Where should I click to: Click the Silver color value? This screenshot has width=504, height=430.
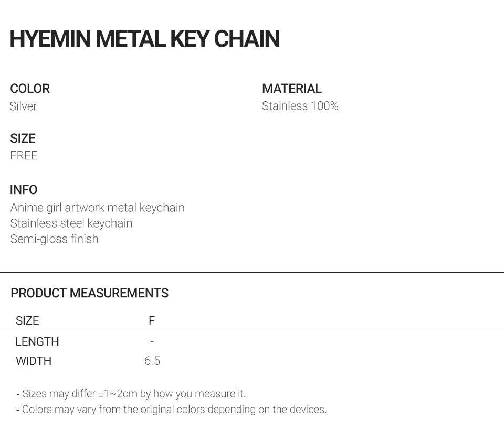point(23,106)
